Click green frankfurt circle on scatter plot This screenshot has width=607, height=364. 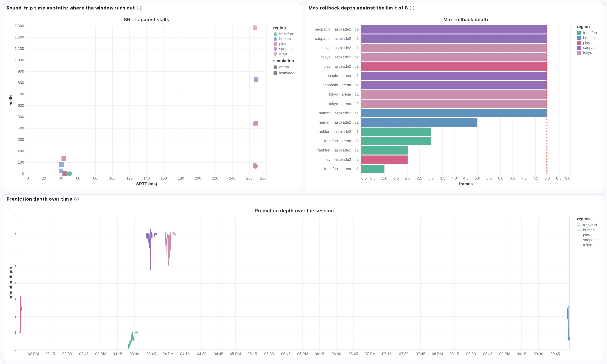pyautogui.click(x=70, y=174)
